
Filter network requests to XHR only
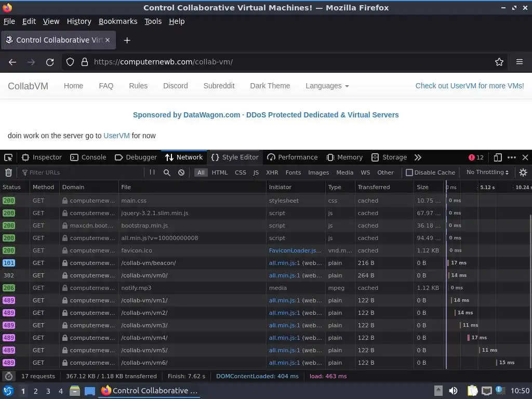[x=272, y=172]
